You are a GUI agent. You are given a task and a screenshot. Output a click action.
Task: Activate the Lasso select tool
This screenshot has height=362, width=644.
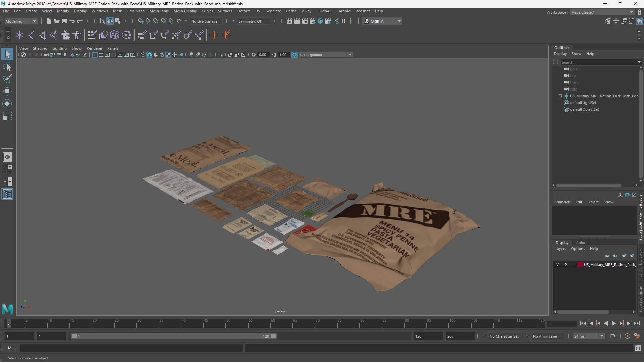click(x=7, y=66)
